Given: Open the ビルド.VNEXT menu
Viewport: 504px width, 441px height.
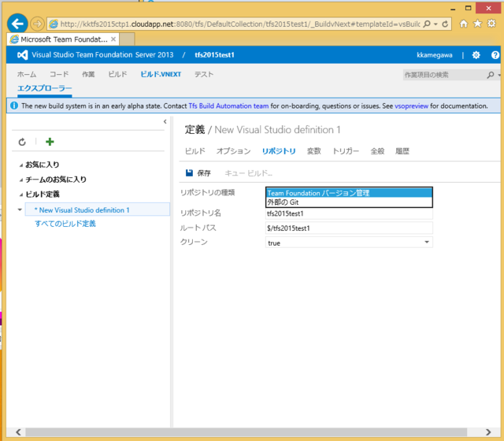Looking at the screenshot, I should (161, 75).
